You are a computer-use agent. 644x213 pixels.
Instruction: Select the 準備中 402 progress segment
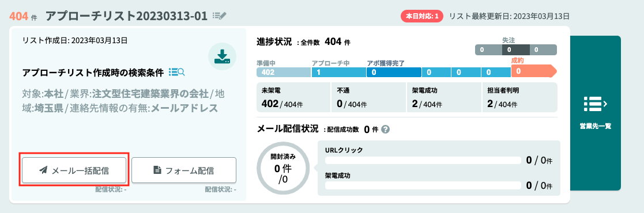pyautogui.click(x=284, y=72)
